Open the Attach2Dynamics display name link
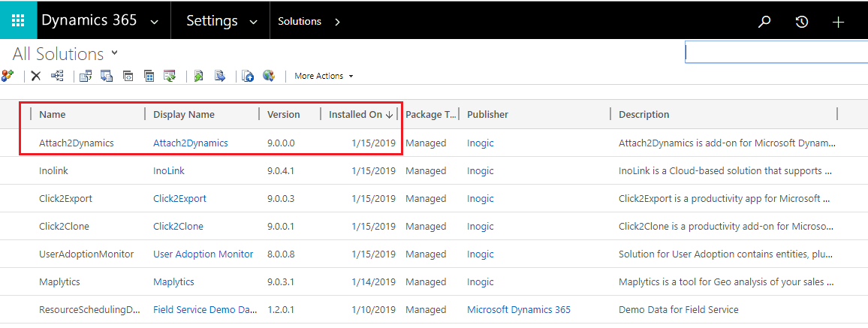The width and height of the screenshot is (868, 328). click(x=191, y=143)
